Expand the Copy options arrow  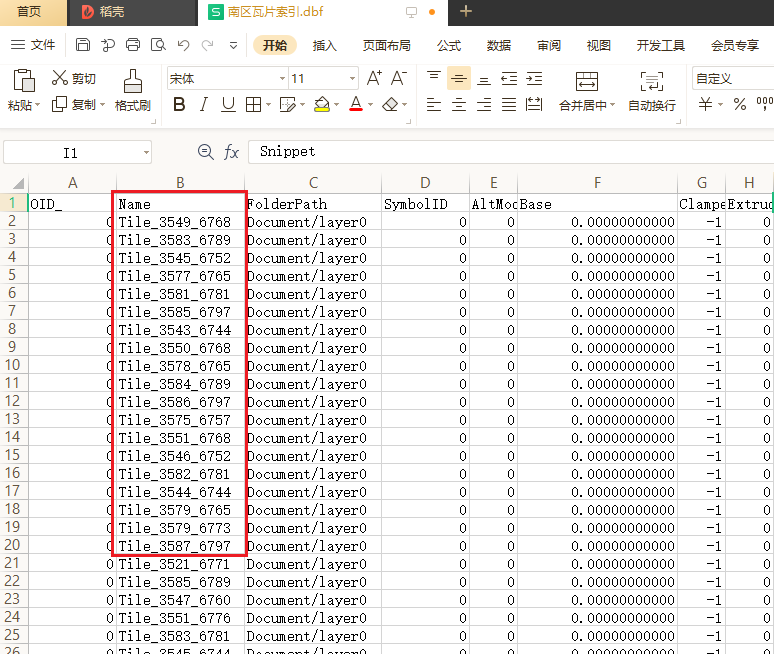tap(103, 105)
